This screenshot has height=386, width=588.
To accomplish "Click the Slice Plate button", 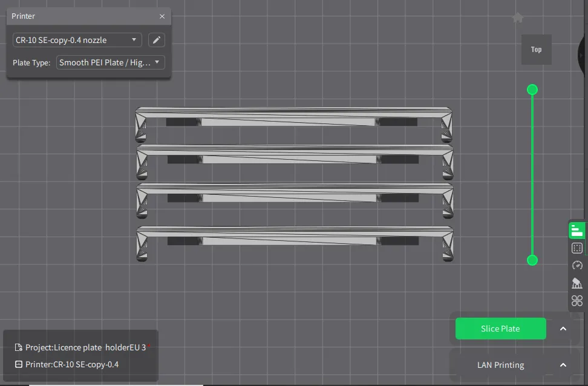I will (501, 329).
